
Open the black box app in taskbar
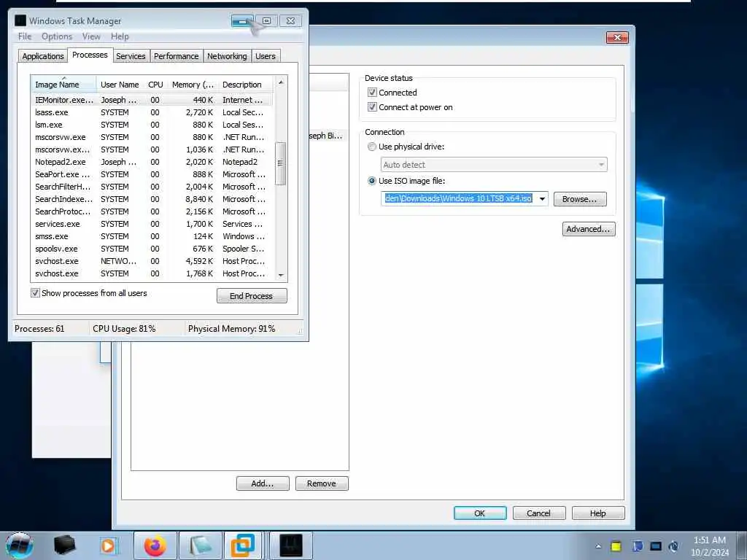click(x=64, y=545)
